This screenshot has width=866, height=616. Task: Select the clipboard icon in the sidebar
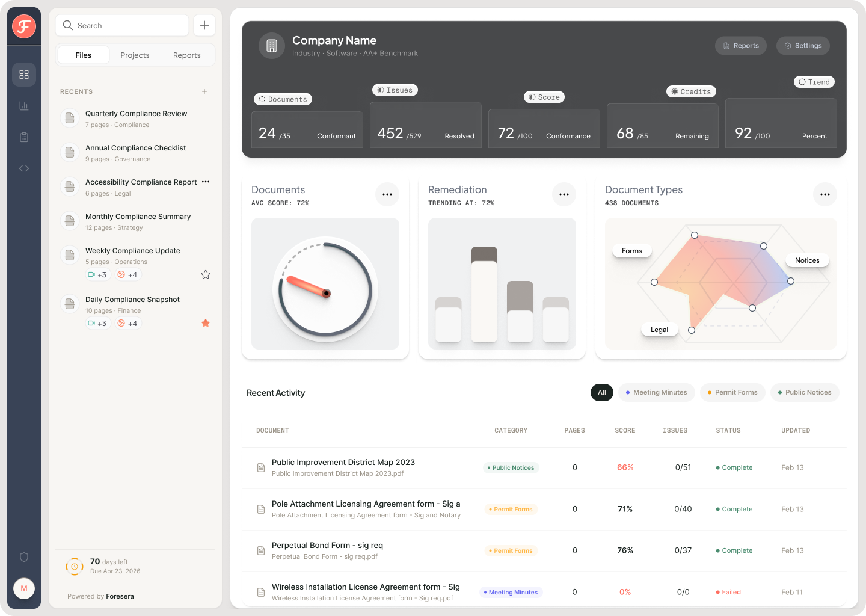pyautogui.click(x=24, y=137)
